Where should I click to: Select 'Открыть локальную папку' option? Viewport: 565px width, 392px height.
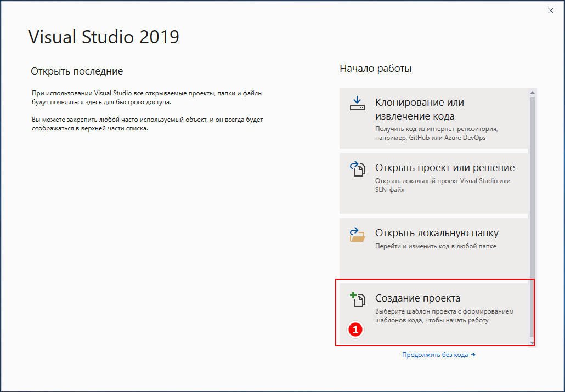pyautogui.click(x=433, y=248)
